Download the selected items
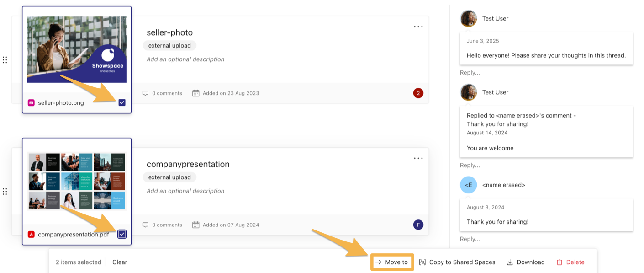Viewport: 644px width, 273px height. [526, 262]
